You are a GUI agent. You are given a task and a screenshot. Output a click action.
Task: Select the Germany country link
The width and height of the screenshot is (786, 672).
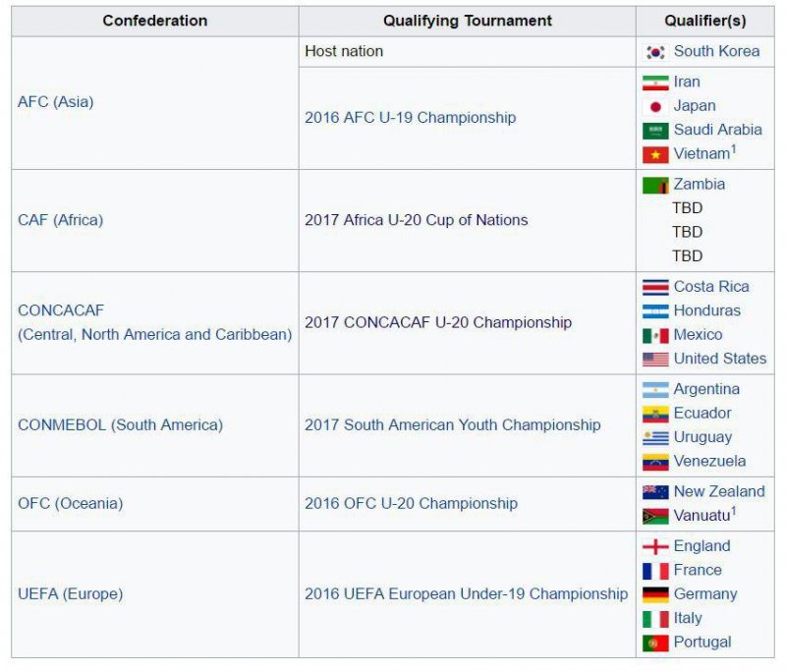point(705,594)
